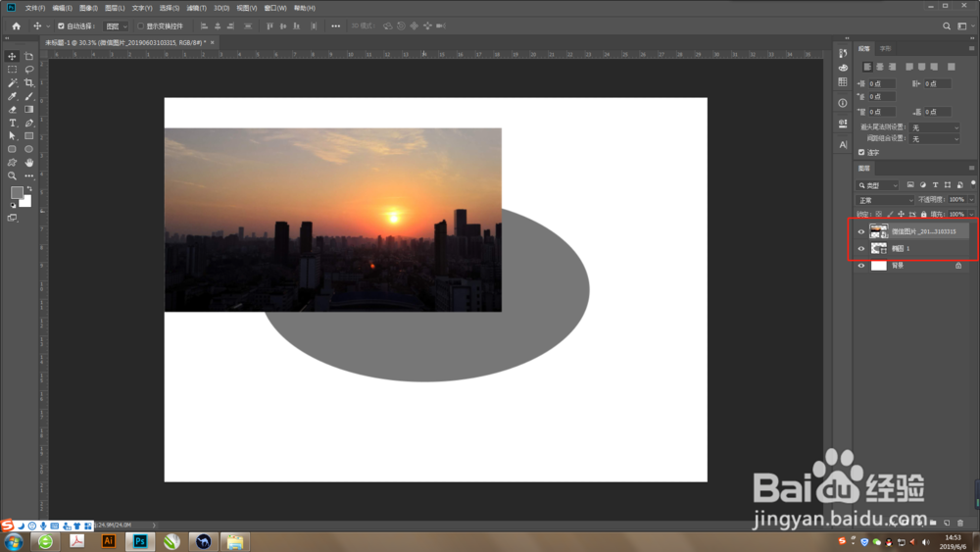This screenshot has width=980, height=552.
Task: Open the 图层 panel flyout menu
Action: click(x=971, y=169)
